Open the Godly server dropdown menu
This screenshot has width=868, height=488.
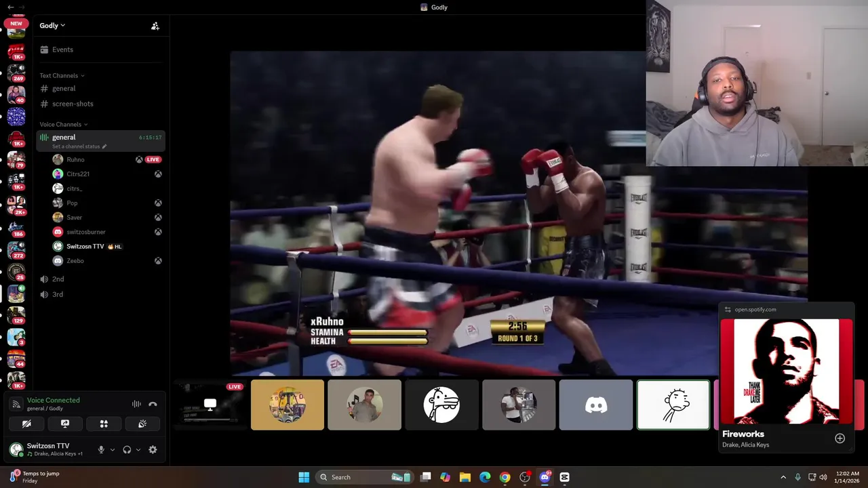click(52, 26)
